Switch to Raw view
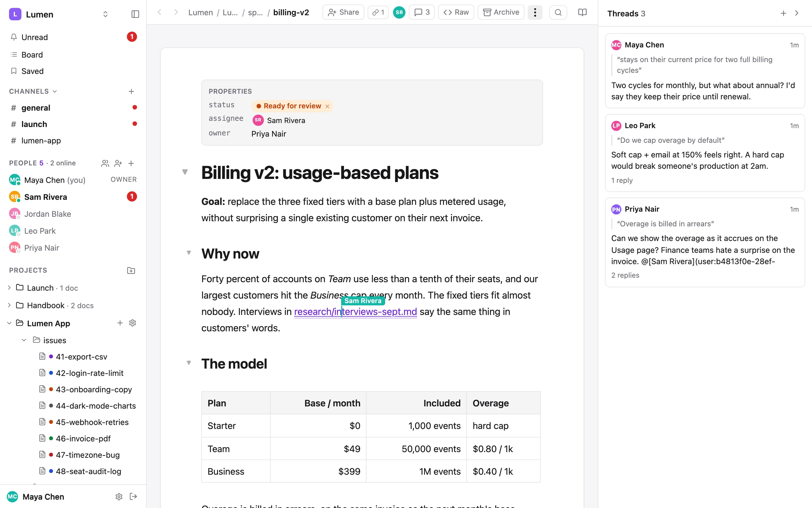The image size is (812, 508). (x=456, y=12)
